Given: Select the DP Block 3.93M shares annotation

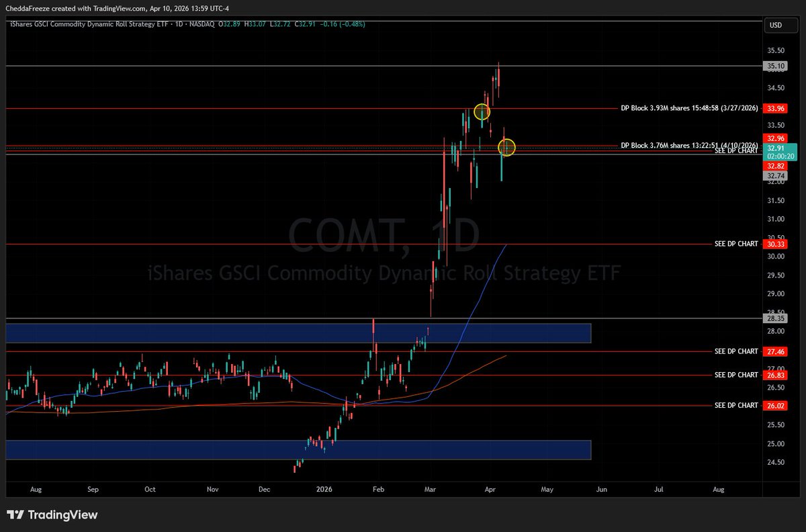Looking at the screenshot, I should tap(689, 108).
